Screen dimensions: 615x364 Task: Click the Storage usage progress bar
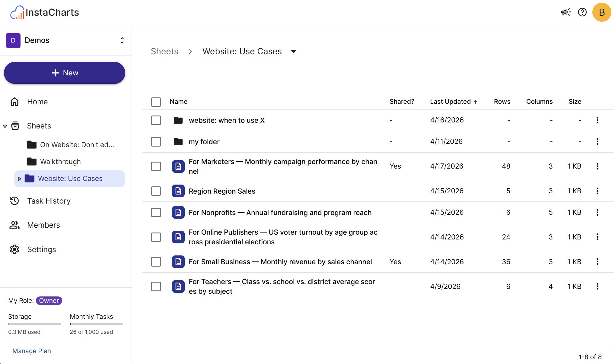pyautogui.click(x=34, y=324)
